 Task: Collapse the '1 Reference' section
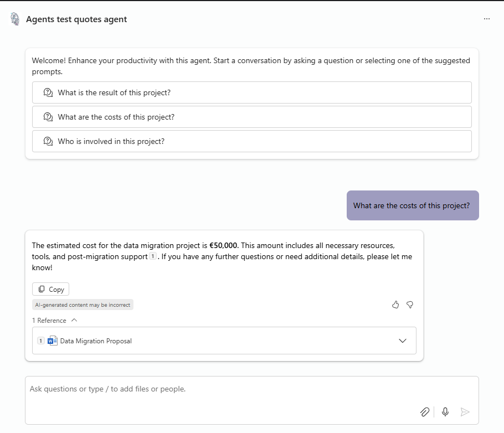coord(55,321)
